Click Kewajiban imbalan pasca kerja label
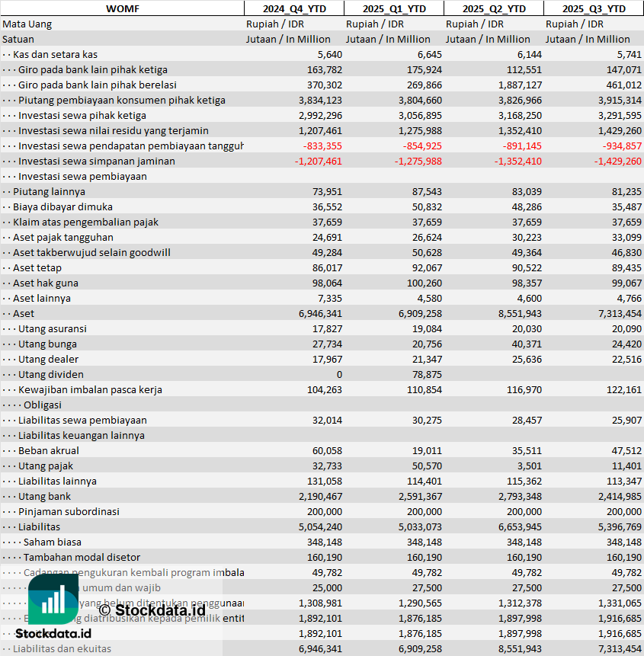 coord(91,390)
